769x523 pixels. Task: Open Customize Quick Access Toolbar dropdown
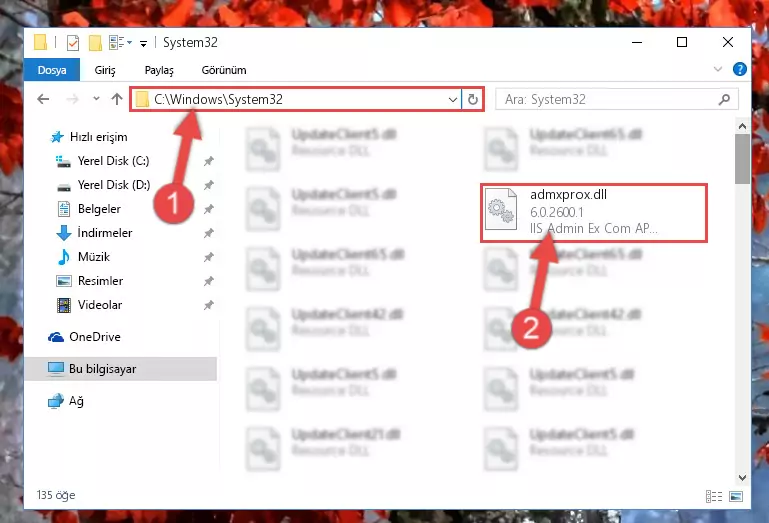[143, 44]
